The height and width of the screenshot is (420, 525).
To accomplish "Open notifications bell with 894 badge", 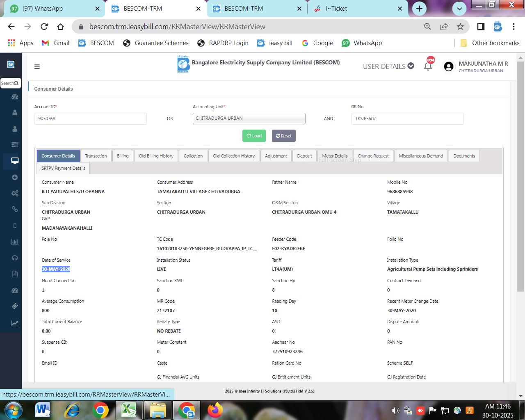I will pyautogui.click(x=428, y=66).
